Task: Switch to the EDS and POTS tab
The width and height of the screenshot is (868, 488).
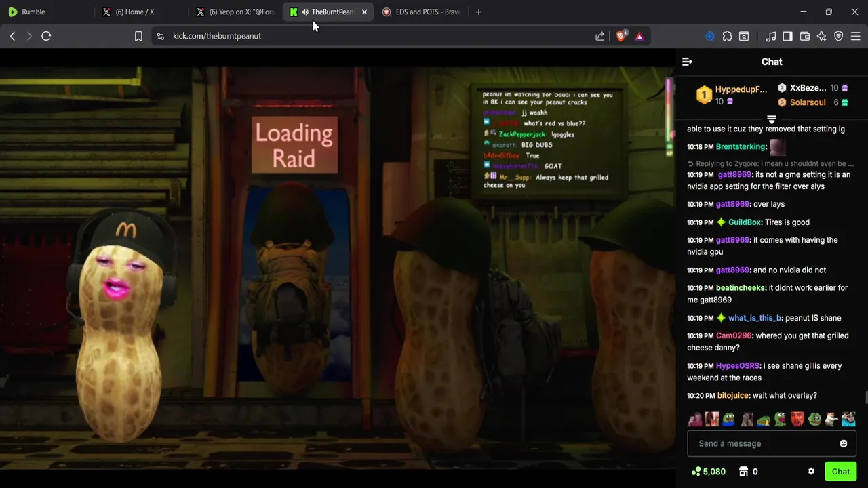Action: (420, 12)
